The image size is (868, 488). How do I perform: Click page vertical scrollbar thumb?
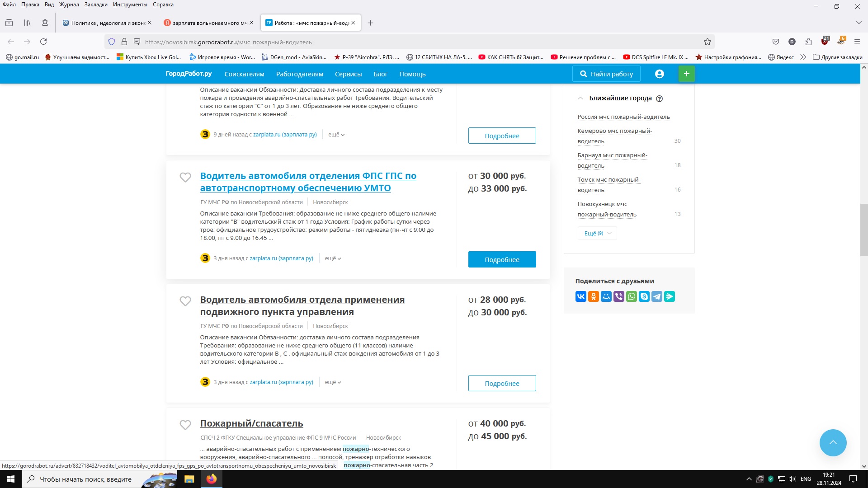click(864, 230)
